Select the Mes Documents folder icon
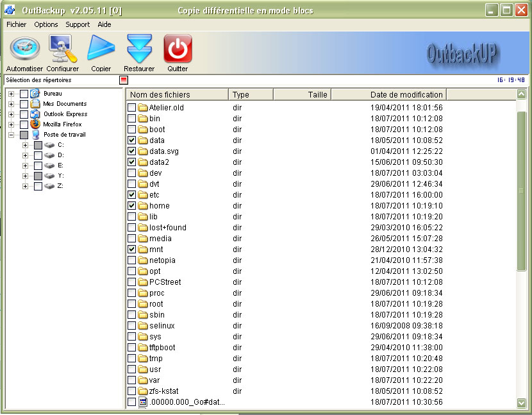The width and height of the screenshot is (532, 415). pyautogui.click(x=35, y=103)
